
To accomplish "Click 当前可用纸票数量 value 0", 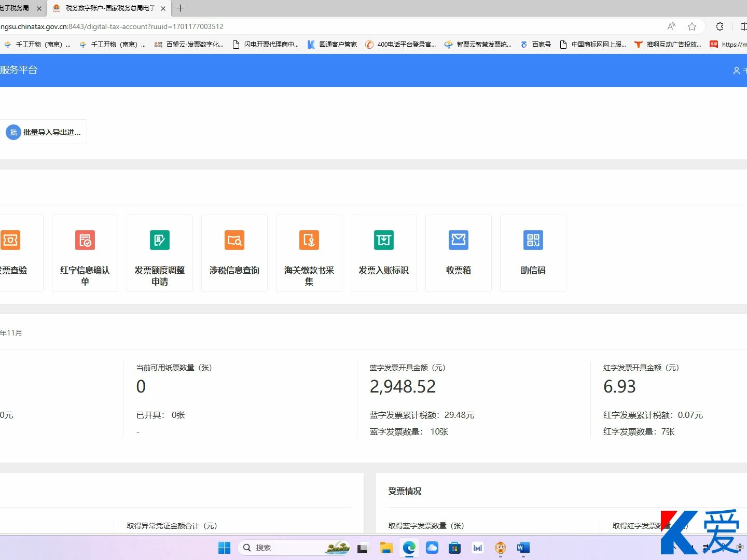I will [x=141, y=386].
